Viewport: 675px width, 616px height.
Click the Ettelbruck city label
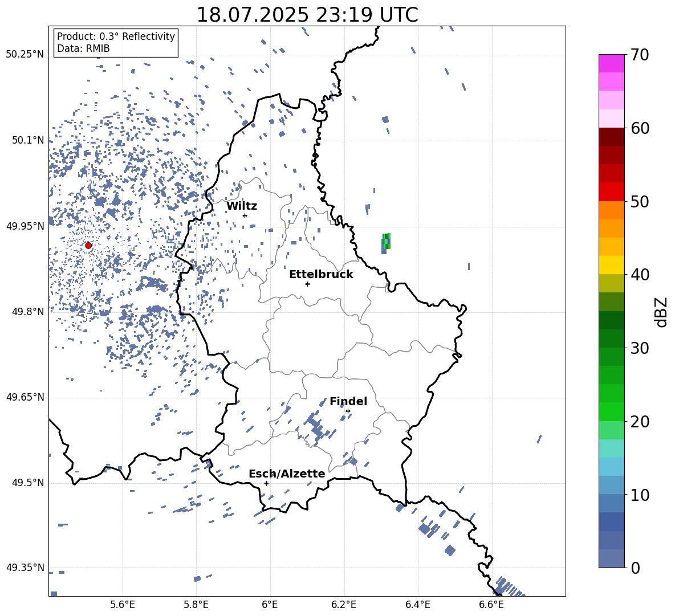pyautogui.click(x=321, y=275)
